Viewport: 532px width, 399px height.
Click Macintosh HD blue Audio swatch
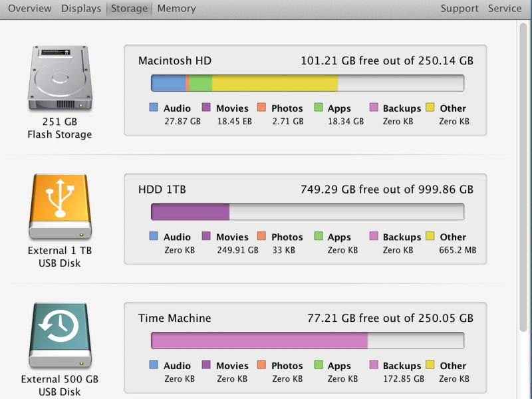(x=154, y=108)
